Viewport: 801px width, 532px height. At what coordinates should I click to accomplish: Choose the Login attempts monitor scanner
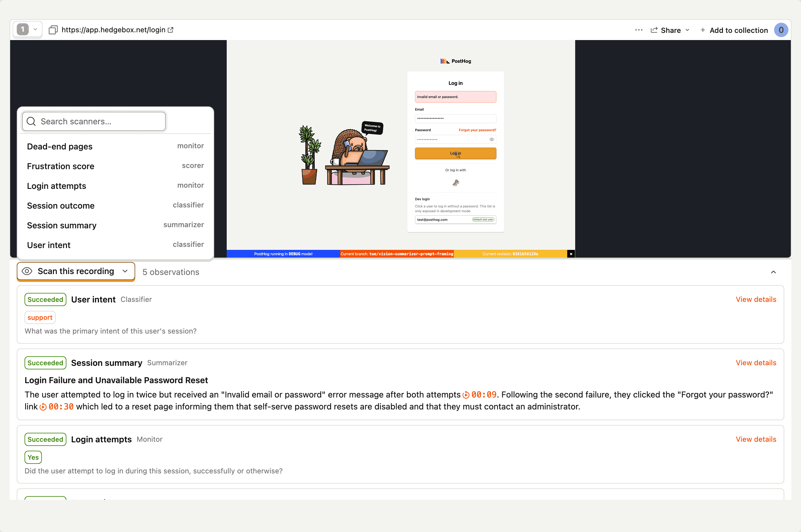[x=115, y=186]
